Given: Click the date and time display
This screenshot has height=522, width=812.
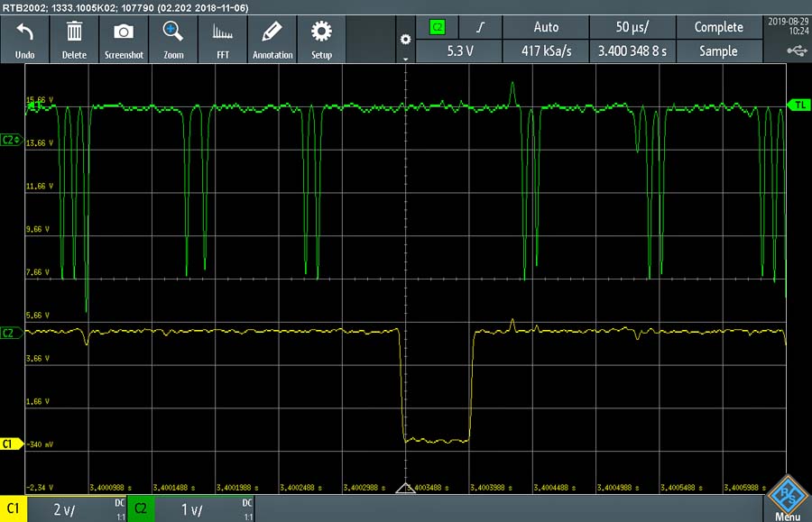Looking at the screenshot, I should (789, 26).
